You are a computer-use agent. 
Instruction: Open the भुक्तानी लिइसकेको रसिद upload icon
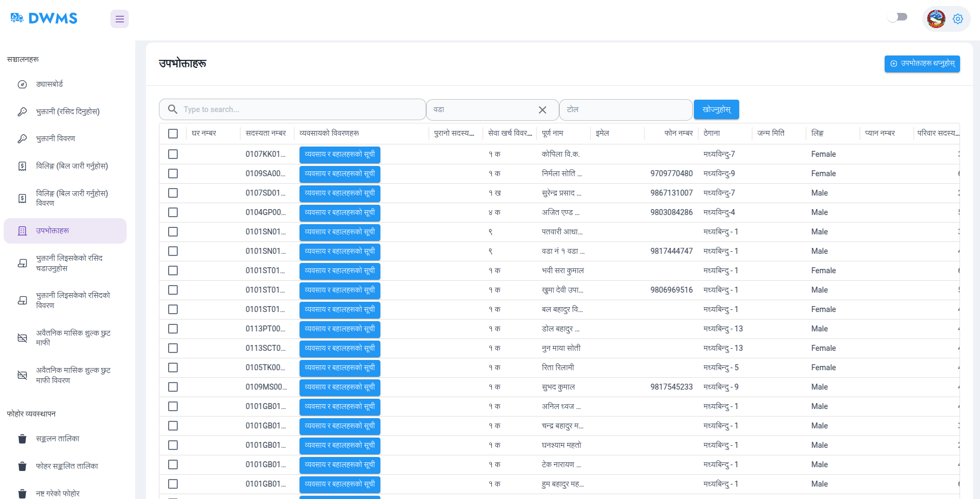[22, 263]
